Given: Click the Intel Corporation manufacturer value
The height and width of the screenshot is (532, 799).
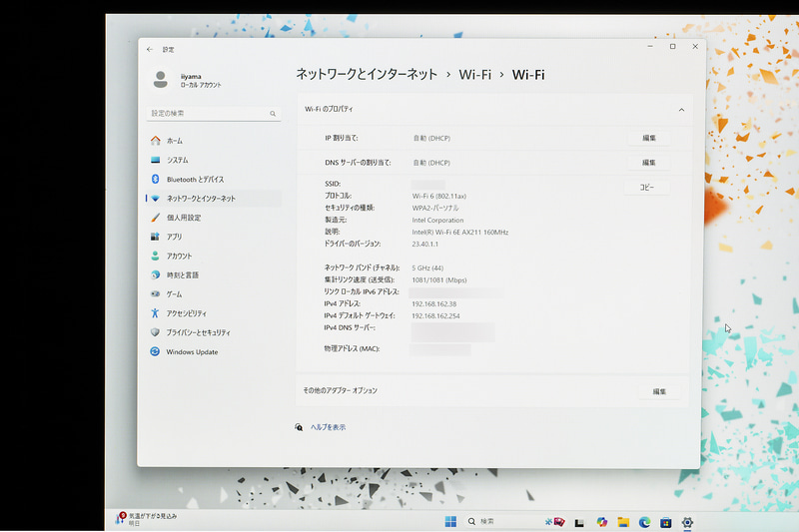Looking at the screenshot, I should pos(437,220).
